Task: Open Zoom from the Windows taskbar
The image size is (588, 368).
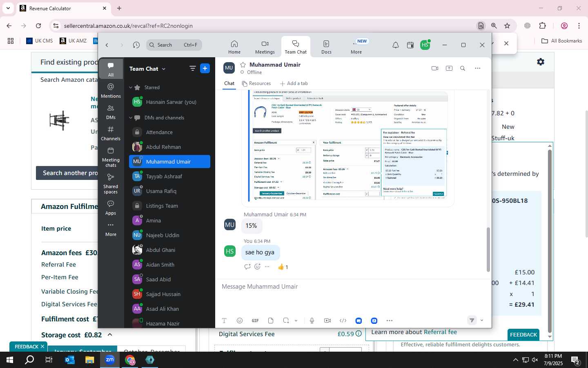Action: click(109, 360)
